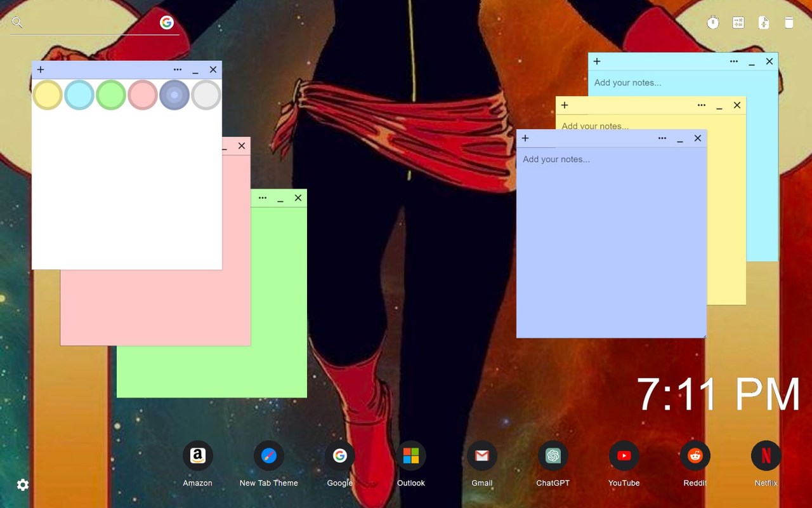
Task: Close the cyan sticky note
Action: (x=769, y=62)
